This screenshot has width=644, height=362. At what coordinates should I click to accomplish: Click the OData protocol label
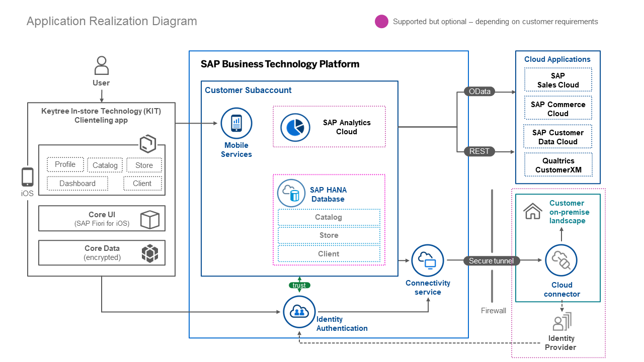coord(480,92)
